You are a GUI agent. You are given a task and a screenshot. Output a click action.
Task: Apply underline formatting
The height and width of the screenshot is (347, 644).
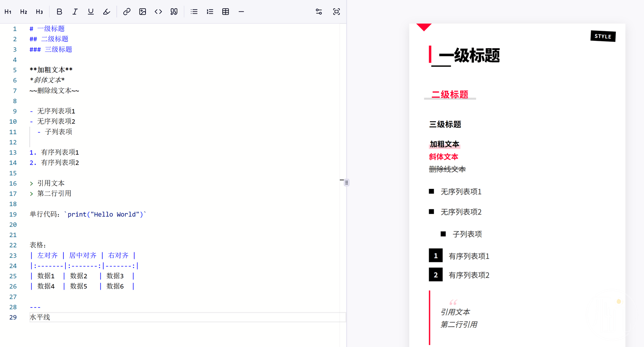(91, 12)
